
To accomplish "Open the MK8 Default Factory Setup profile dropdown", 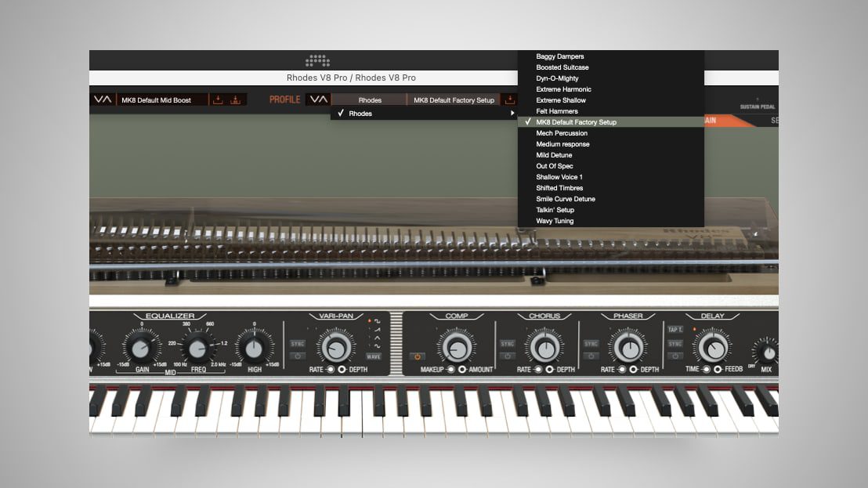I will pyautogui.click(x=454, y=99).
